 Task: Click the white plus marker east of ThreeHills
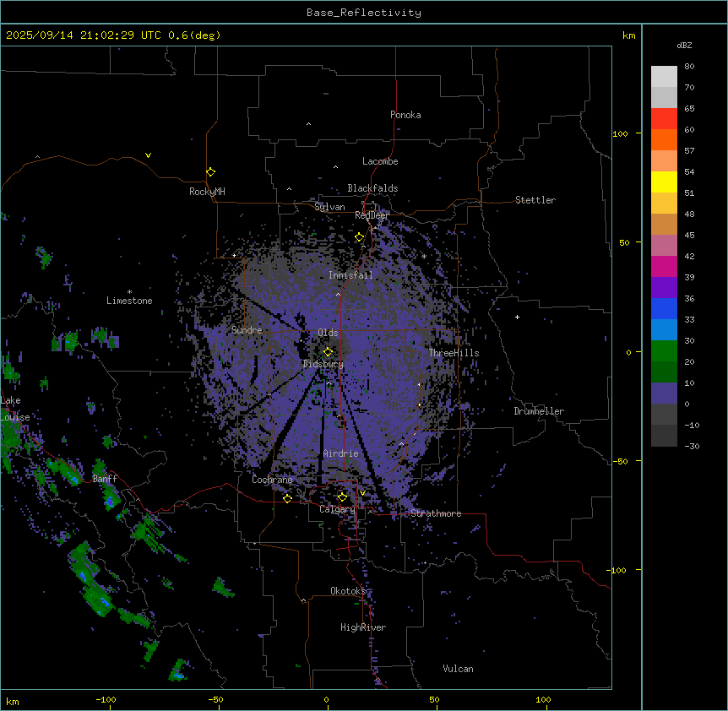(x=517, y=317)
